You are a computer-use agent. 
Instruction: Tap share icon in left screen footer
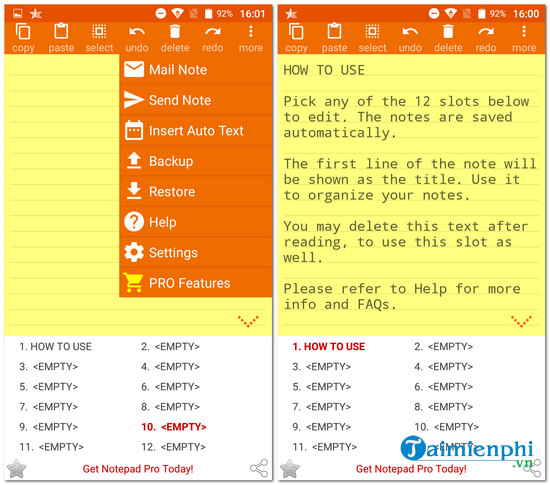(x=259, y=468)
